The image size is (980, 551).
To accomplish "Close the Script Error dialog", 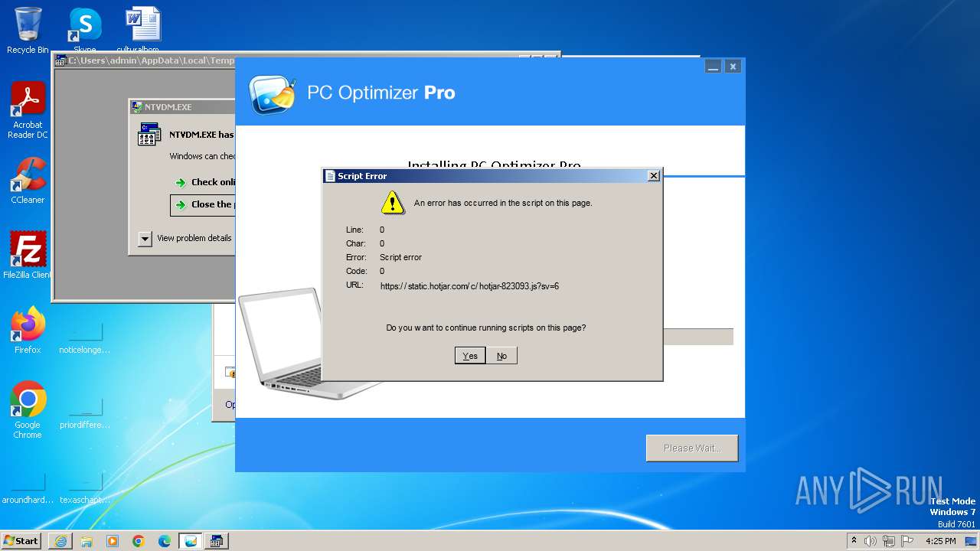I will [653, 176].
